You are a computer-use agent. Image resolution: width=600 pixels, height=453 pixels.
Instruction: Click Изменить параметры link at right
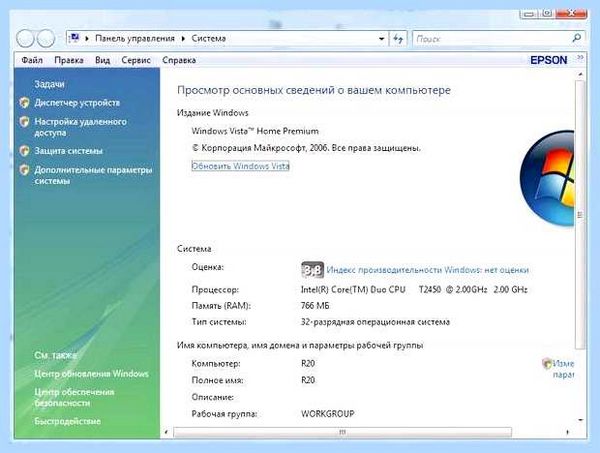564,369
